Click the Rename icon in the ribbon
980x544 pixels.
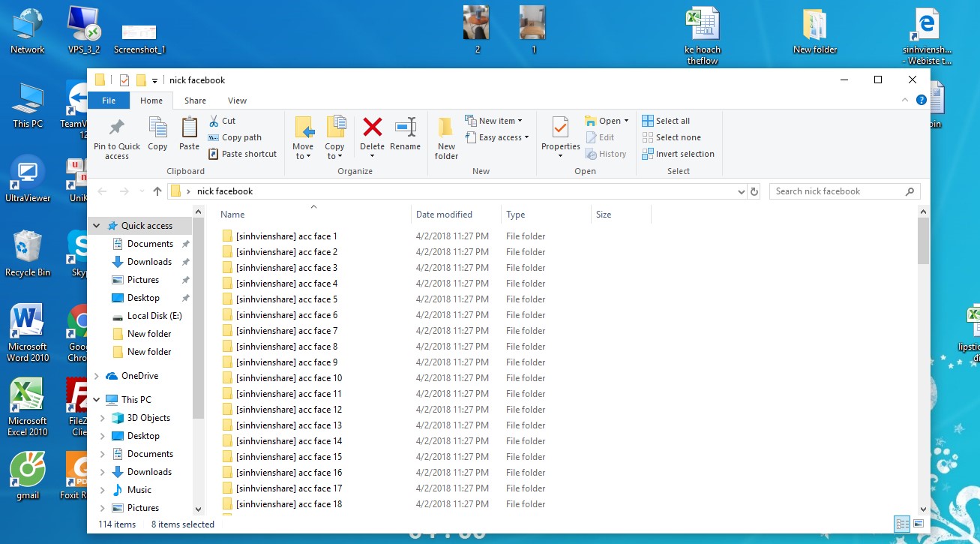405,134
